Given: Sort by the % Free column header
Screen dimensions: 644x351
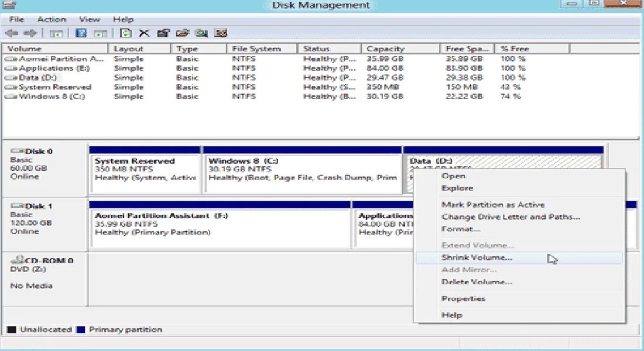Looking at the screenshot, I should pos(532,49).
